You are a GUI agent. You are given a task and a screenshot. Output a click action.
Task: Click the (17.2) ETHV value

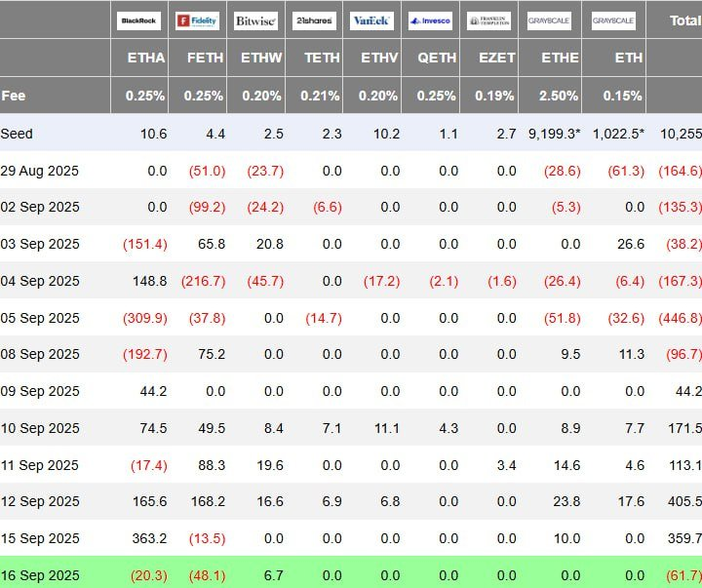[382, 281]
